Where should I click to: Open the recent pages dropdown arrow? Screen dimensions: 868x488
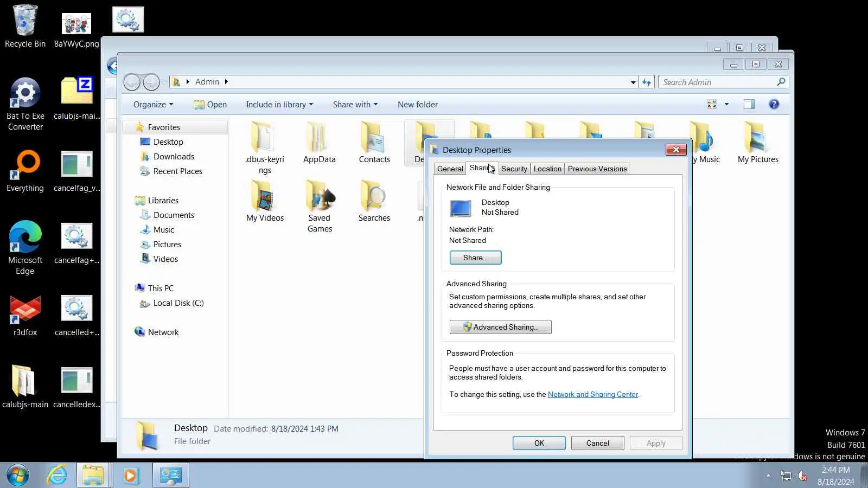pyautogui.click(x=164, y=82)
